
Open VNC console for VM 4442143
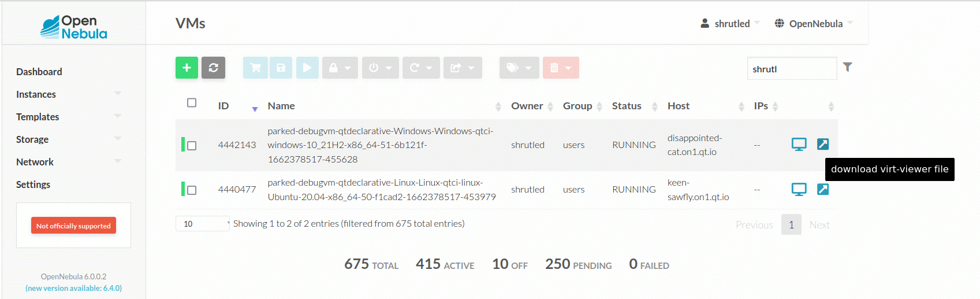pos(799,144)
